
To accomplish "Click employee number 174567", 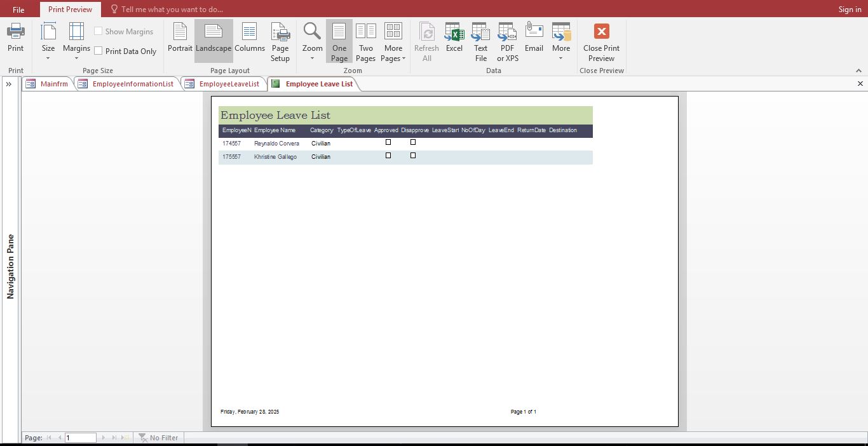I will pyautogui.click(x=231, y=144).
